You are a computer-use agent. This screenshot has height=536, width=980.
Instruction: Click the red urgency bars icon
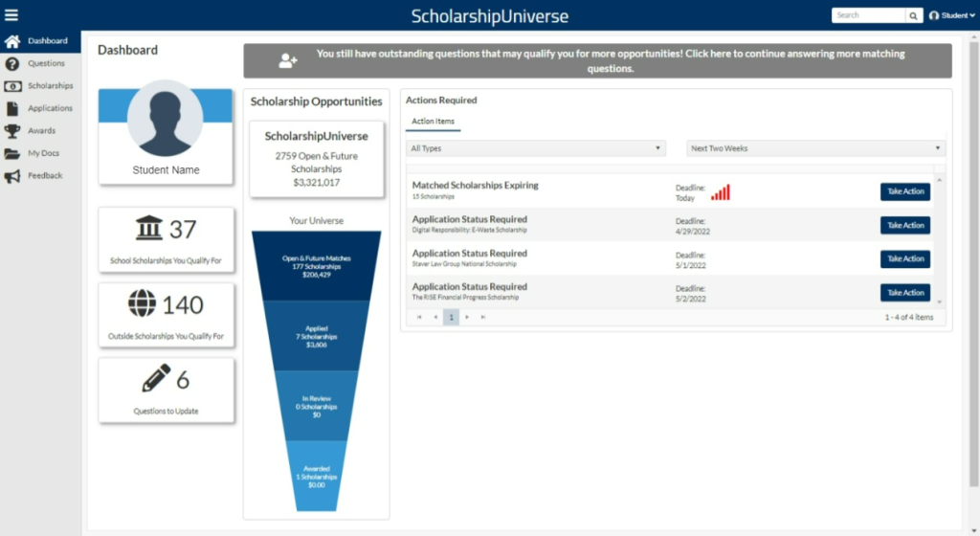click(x=720, y=192)
